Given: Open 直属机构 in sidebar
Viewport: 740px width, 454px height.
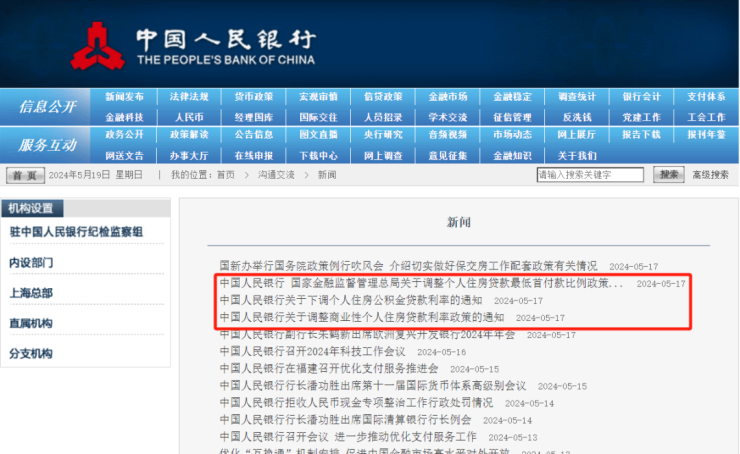Looking at the screenshot, I should click(x=31, y=323).
